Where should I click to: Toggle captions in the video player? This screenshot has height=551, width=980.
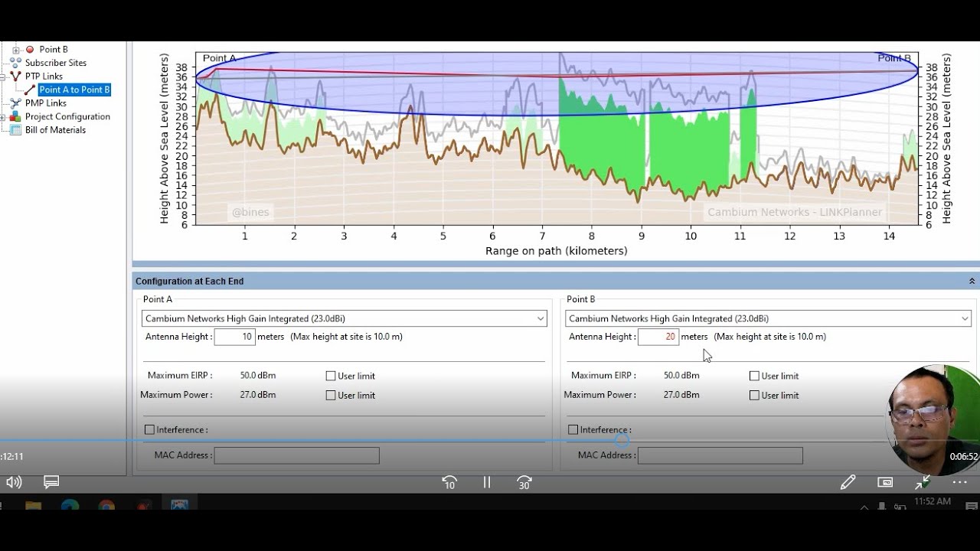pyautogui.click(x=51, y=482)
